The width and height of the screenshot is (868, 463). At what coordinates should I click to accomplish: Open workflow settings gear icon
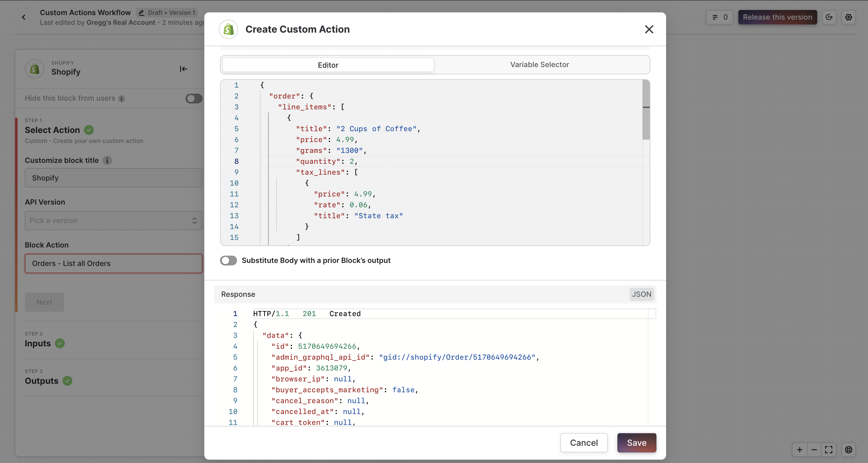coord(848,17)
